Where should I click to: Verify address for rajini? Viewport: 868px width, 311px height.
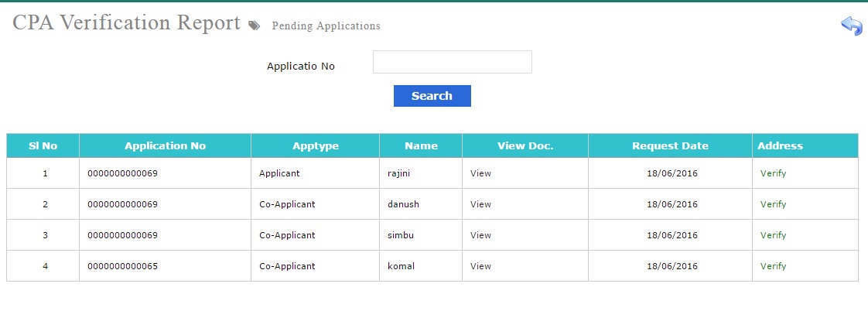click(773, 173)
